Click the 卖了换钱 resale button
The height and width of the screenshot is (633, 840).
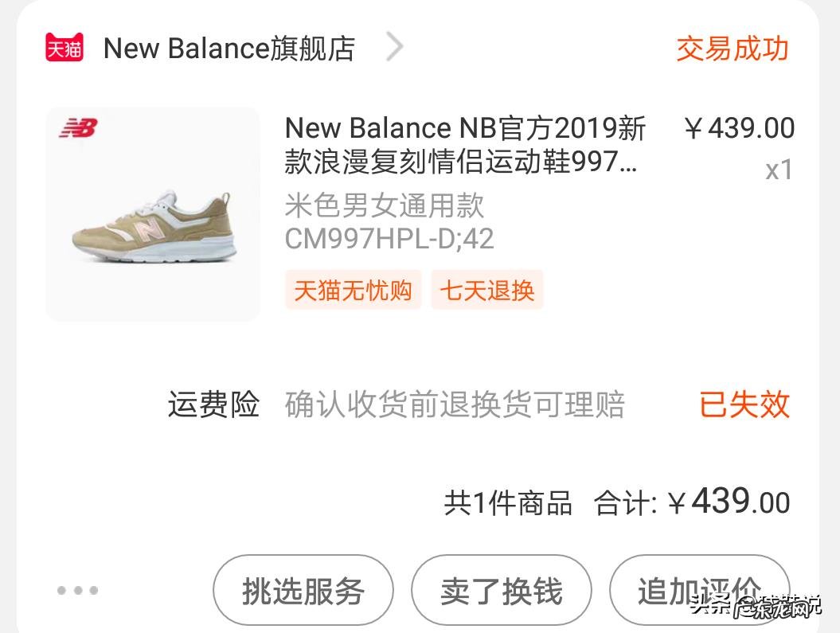[x=500, y=590]
